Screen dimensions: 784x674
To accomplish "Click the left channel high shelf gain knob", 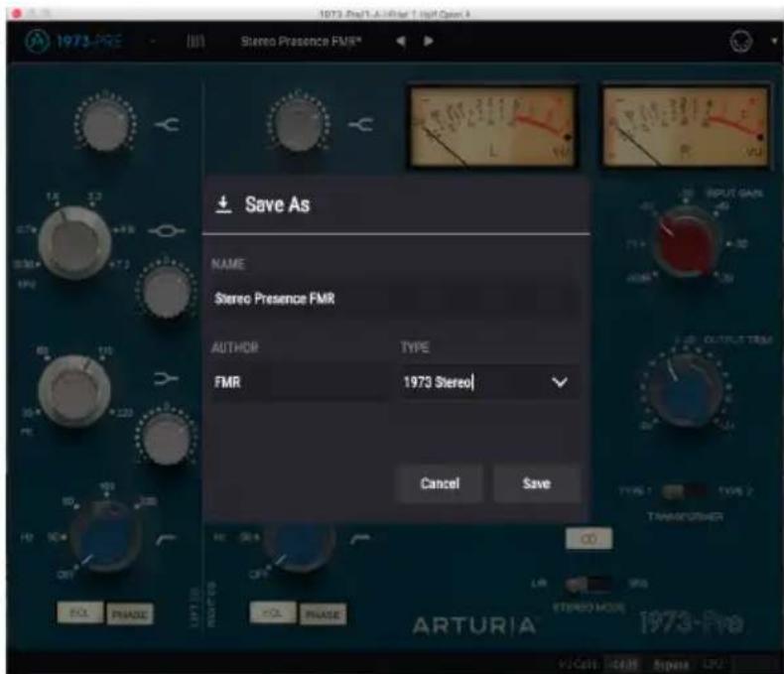I will point(105,122).
